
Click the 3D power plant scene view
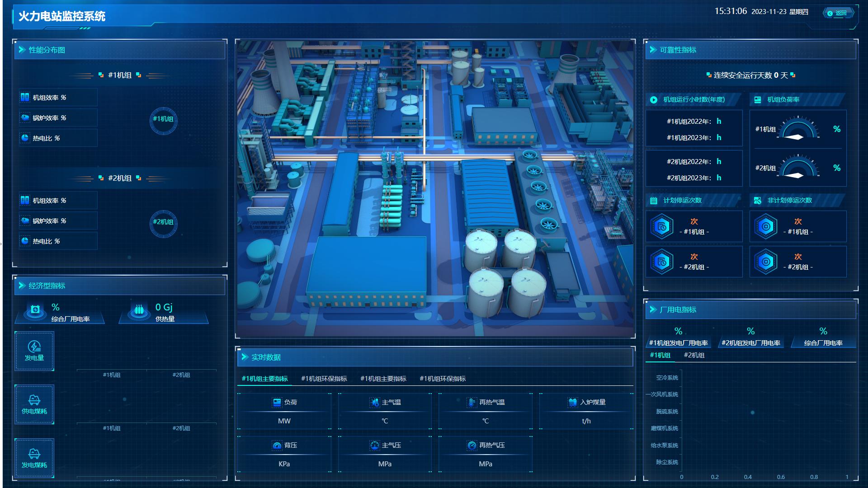click(x=435, y=188)
